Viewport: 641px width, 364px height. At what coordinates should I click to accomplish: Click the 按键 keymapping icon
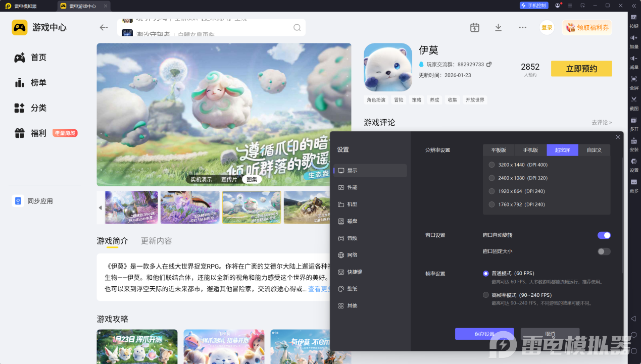(x=634, y=17)
